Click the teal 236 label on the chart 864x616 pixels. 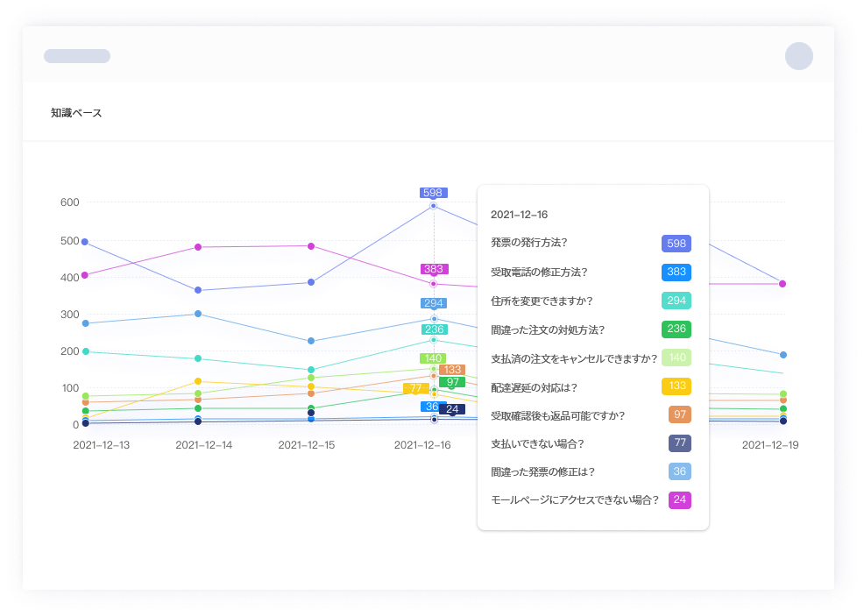click(x=433, y=329)
